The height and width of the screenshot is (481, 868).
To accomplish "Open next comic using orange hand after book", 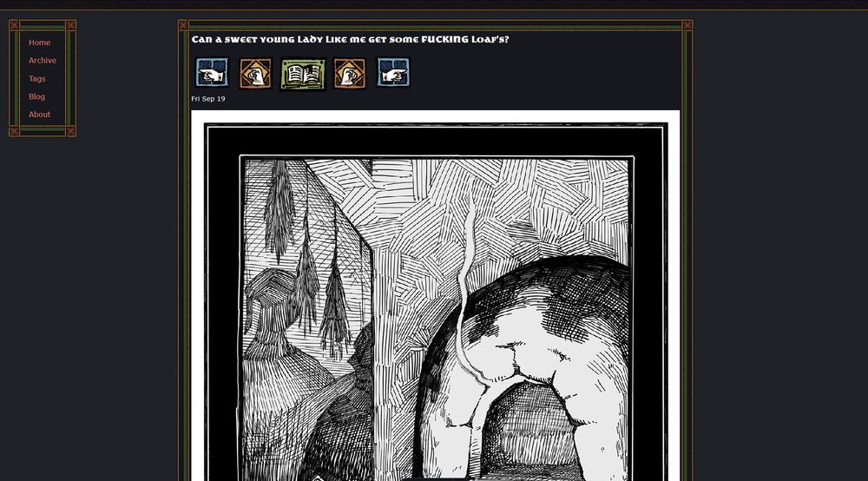I will pyautogui.click(x=349, y=73).
